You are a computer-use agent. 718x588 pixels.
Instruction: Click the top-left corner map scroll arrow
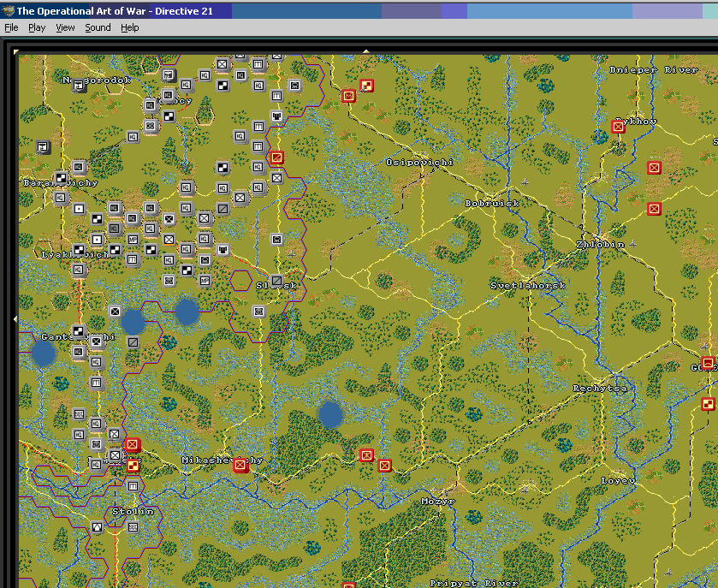[x=16, y=51]
